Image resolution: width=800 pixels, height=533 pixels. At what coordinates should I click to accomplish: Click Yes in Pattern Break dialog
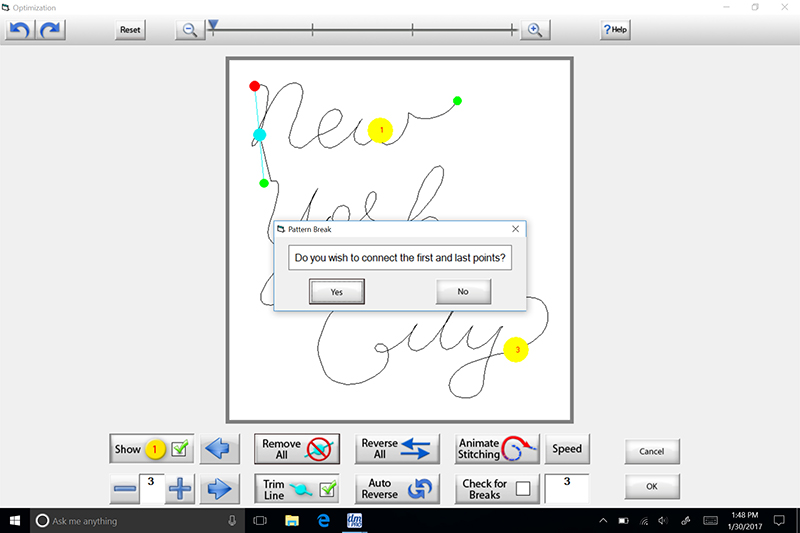point(336,291)
